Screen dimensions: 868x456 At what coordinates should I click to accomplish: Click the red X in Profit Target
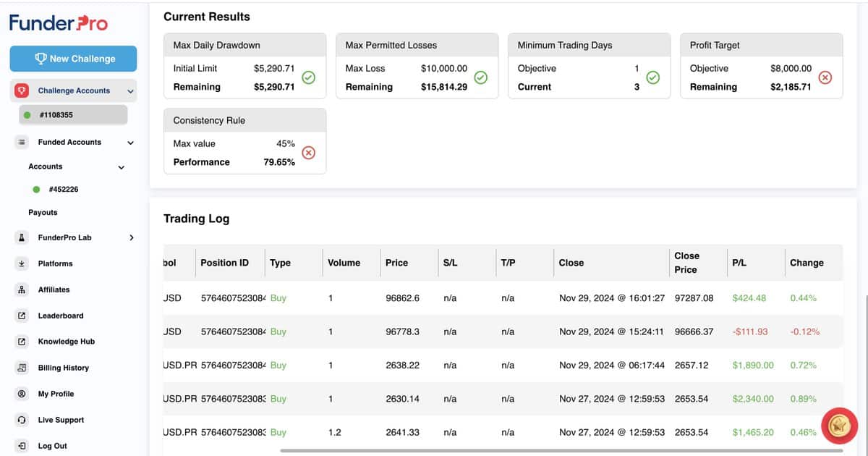click(825, 77)
